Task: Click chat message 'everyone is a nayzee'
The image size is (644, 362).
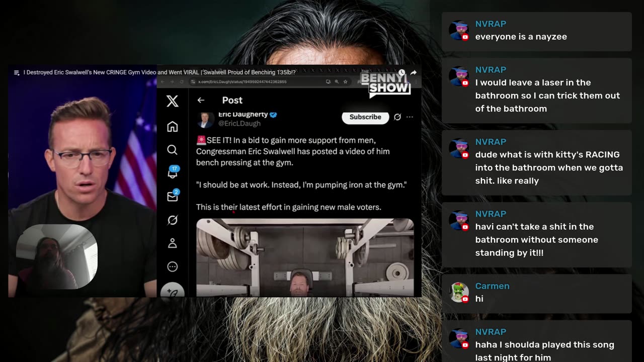Action: 521,37
